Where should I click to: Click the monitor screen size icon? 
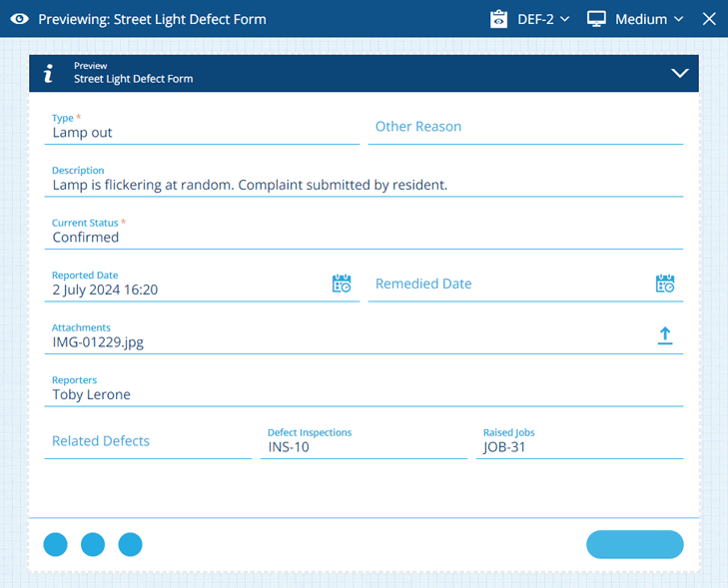tap(596, 19)
